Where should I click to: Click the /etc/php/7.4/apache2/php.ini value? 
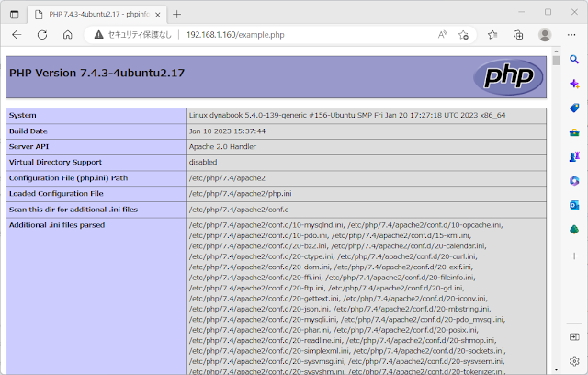[x=240, y=194]
